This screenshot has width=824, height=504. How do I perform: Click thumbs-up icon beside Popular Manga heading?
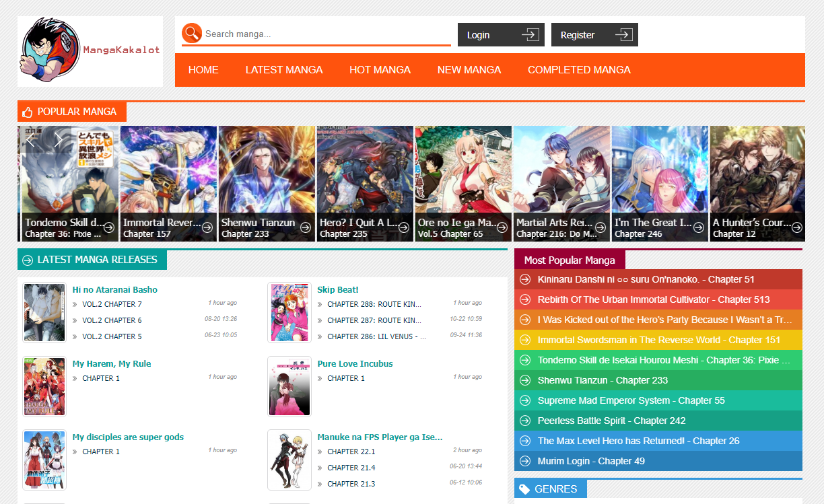pos(27,112)
